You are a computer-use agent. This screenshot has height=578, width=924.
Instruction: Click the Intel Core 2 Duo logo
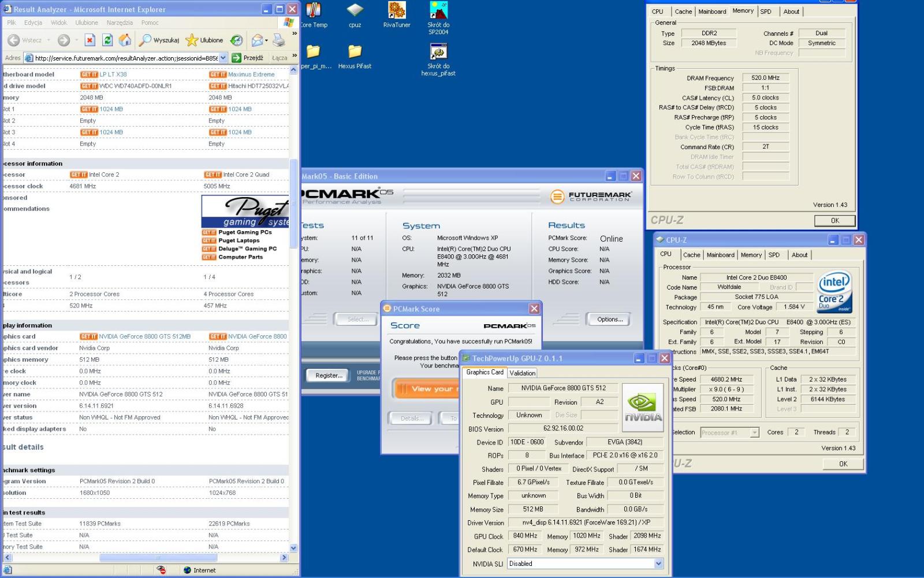[834, 292]
